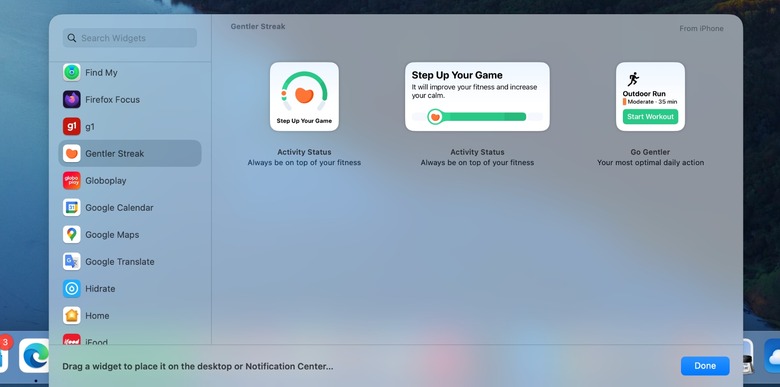Select Google Maps in the widget list
This screenshot has height=387, width=780.
pos(112,234)
